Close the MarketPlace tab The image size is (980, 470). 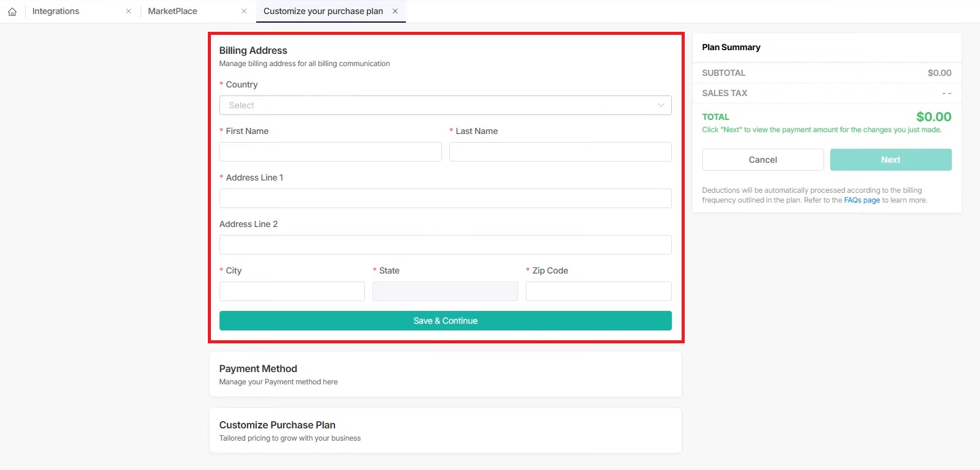point(244,11)
